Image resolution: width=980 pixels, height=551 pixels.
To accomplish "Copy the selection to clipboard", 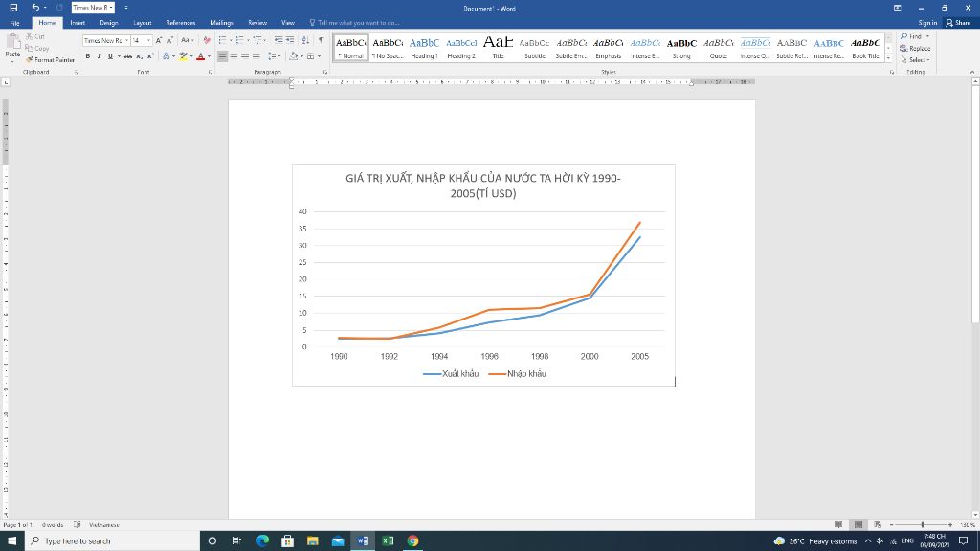I will coord(37,48).
